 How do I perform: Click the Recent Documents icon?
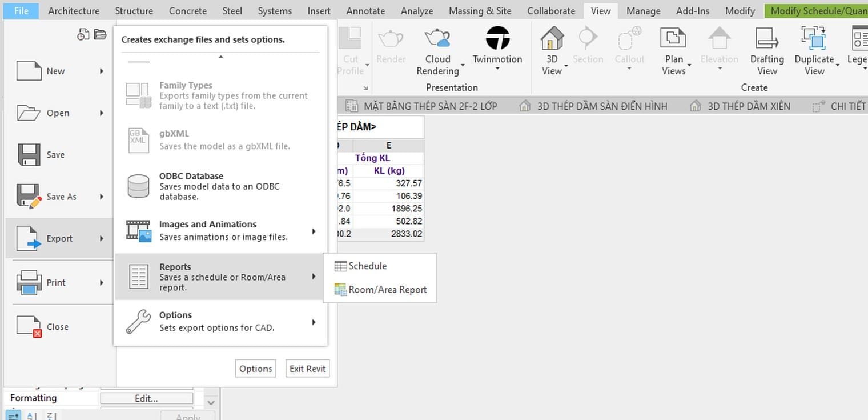pyautogui.click(x=83, y=35)
